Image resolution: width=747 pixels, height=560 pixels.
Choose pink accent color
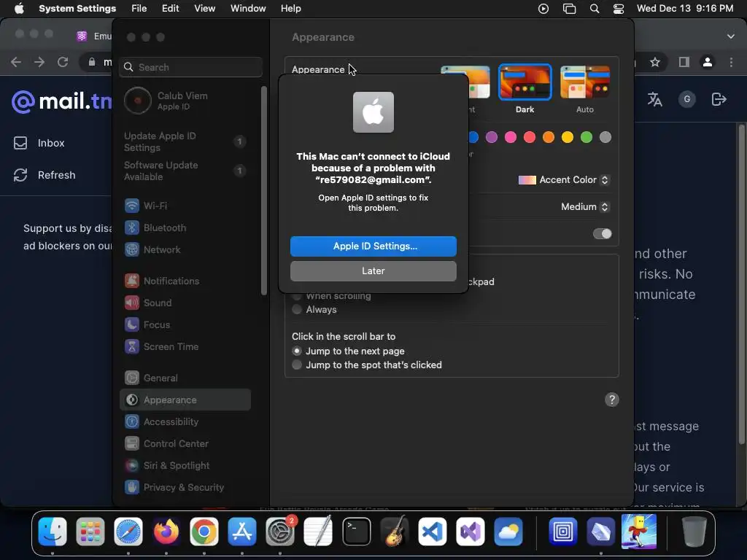(511, 137)
